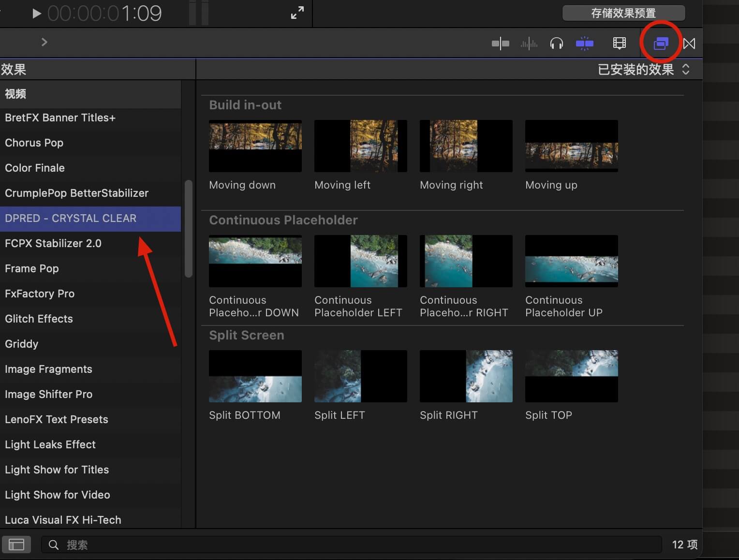Open the Transitions browser icon
739x560 pixels.
(689, 44)
